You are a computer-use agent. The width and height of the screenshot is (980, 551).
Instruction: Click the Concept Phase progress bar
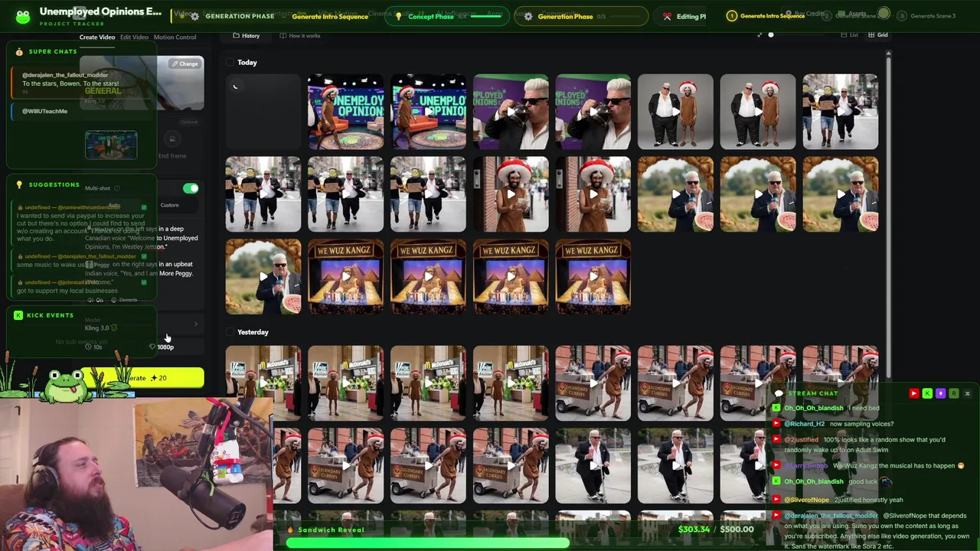(x=487, y=15)
